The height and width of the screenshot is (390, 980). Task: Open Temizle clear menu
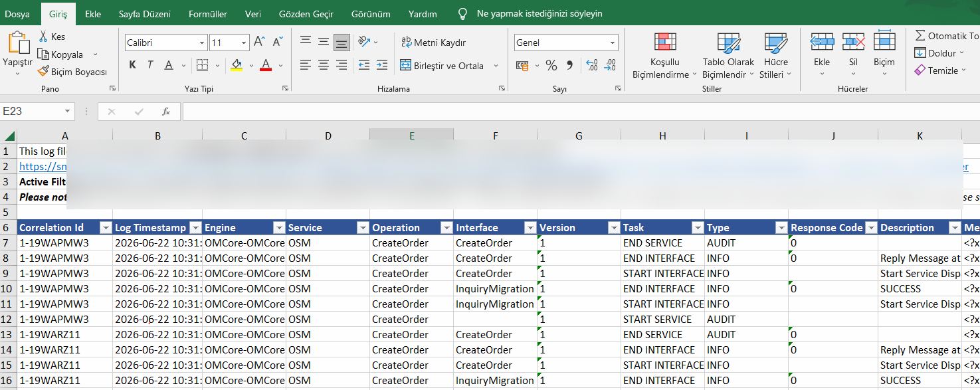pos(940,70)
